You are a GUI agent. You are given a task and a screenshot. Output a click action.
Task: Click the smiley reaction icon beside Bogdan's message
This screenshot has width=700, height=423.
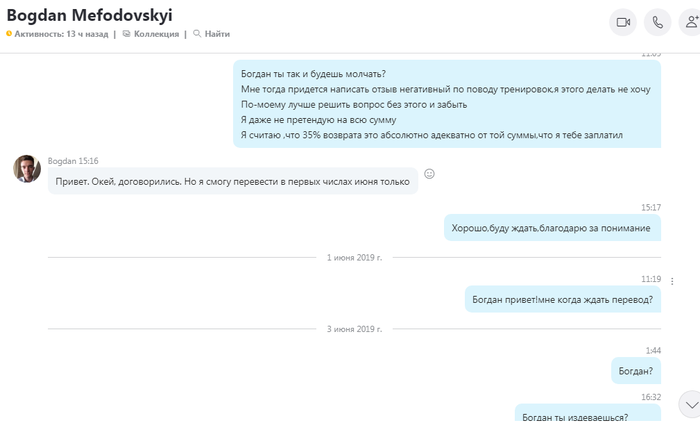(x=430, y=174)
